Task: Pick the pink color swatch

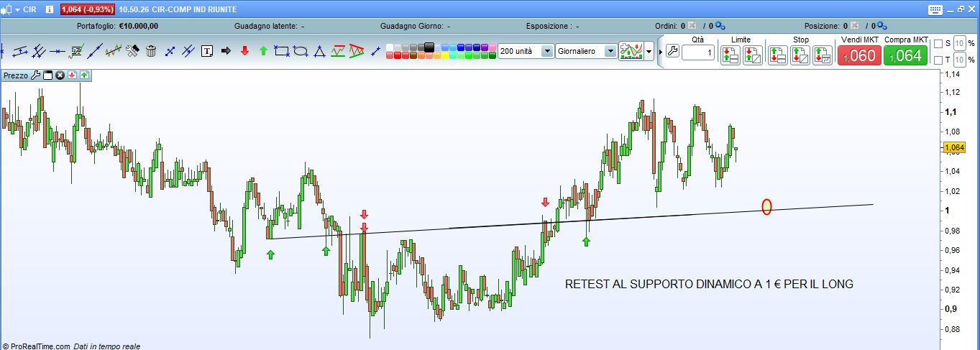Action: click(493, 47)
